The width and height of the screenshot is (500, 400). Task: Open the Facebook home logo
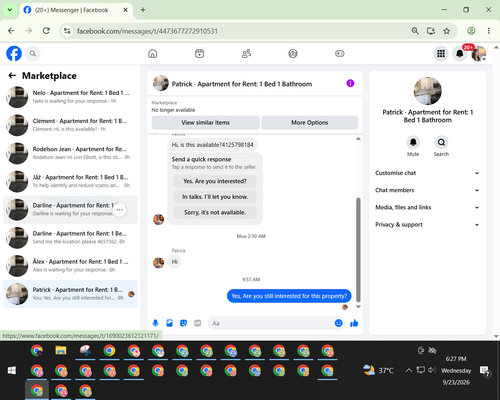tap(14, 53)
